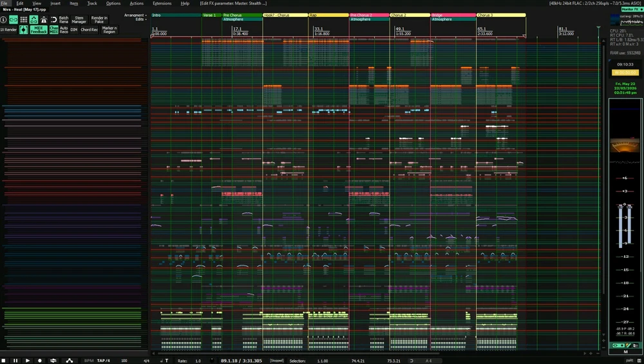The image size is (644, 364).
Task: Click the TAP /4 tempo button
Action: tap(104, 361)
